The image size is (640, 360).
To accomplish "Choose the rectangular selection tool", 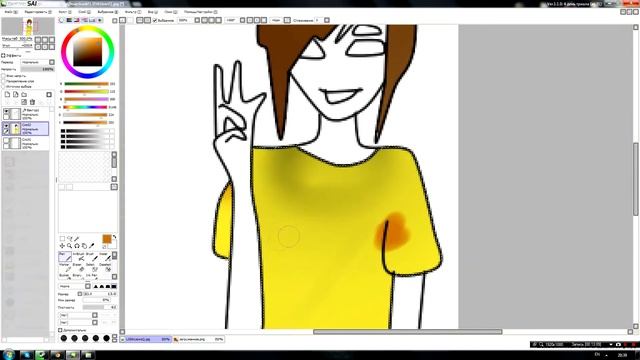I will tap(62, 238).
